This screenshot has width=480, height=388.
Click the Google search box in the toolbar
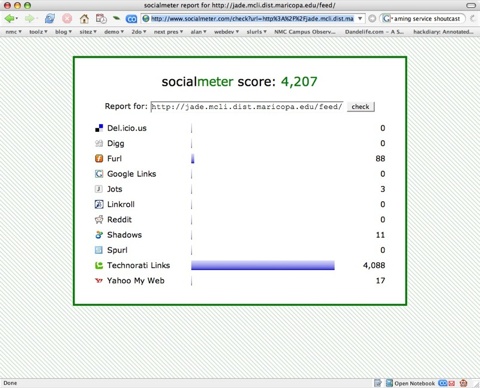pyautogui.click(x=423, y=19)
